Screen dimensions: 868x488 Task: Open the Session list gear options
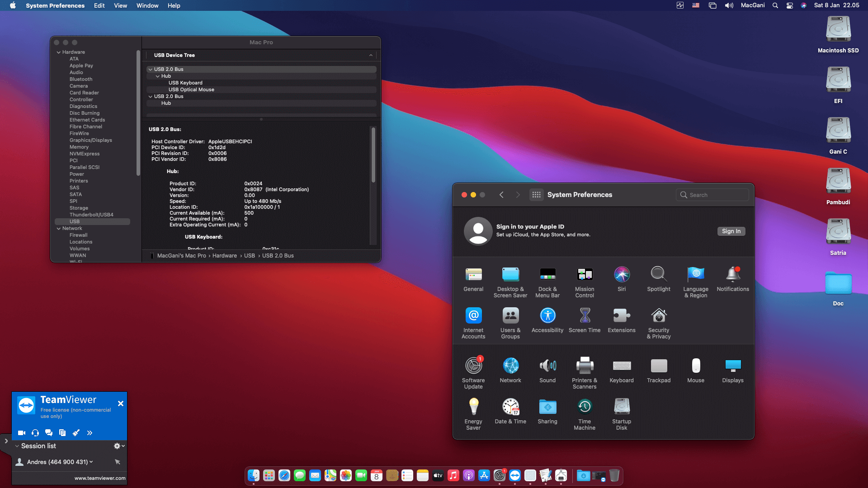[x=117, y=446]
